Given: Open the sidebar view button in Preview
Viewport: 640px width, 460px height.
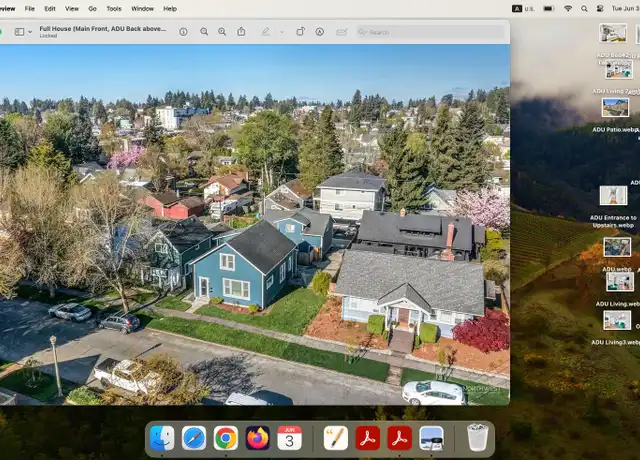Looking at the screenshot, I should coord(19,32).
